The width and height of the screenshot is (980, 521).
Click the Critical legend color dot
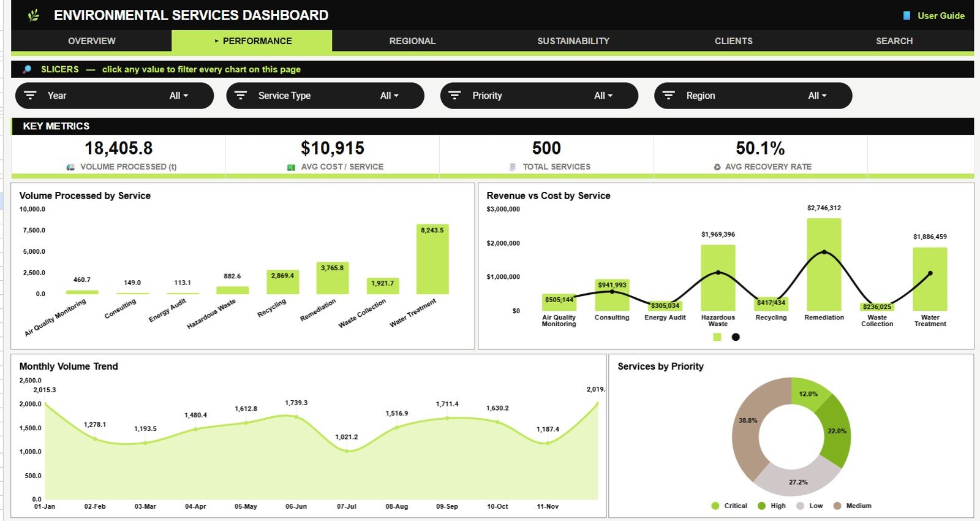point(715,506)
